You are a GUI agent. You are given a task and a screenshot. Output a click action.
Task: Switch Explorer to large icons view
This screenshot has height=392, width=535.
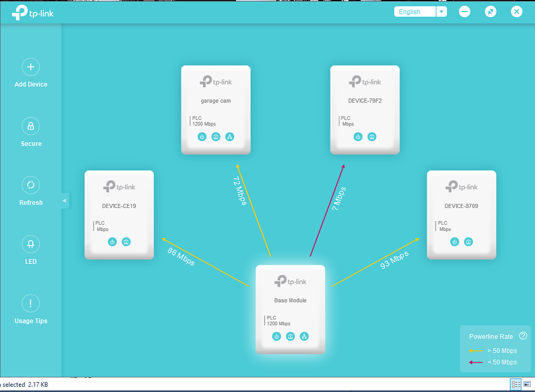(527, 384)
